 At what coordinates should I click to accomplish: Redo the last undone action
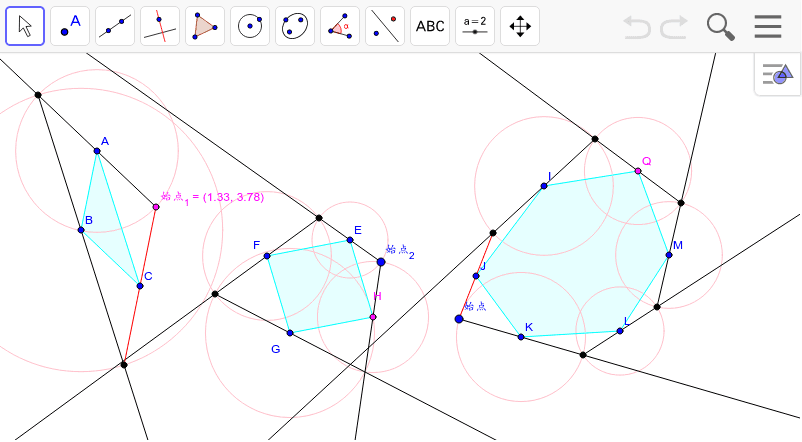tap(674, 27)
